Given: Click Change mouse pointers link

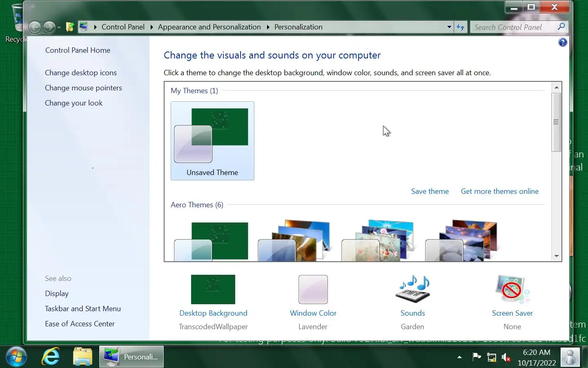Looking at the screenshot, I should tap(83, 88).
